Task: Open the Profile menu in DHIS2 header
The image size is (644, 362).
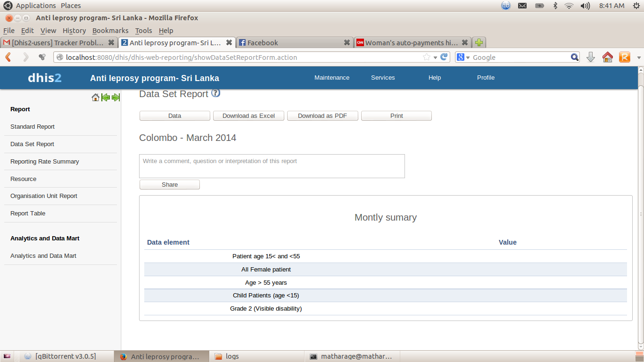Action: [x=486, y=78]
